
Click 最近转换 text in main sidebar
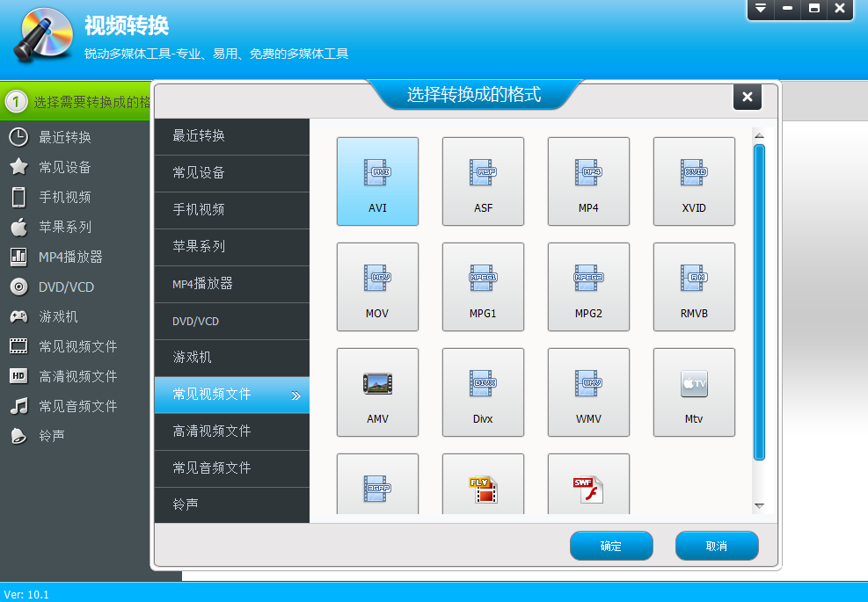point(65,137)
